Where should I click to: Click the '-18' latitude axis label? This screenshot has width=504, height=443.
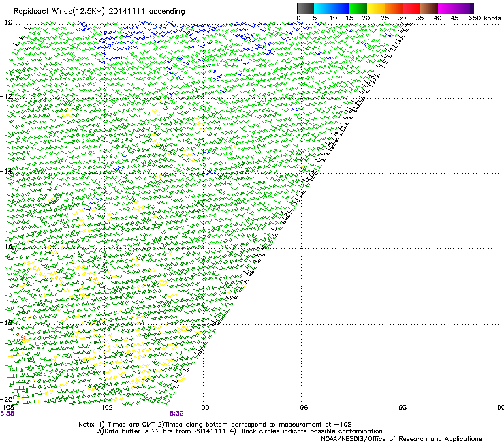6,322
